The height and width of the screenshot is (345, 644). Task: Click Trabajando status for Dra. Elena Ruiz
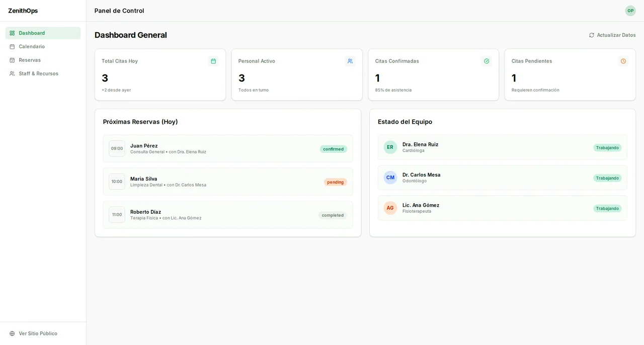click(607, 148)
